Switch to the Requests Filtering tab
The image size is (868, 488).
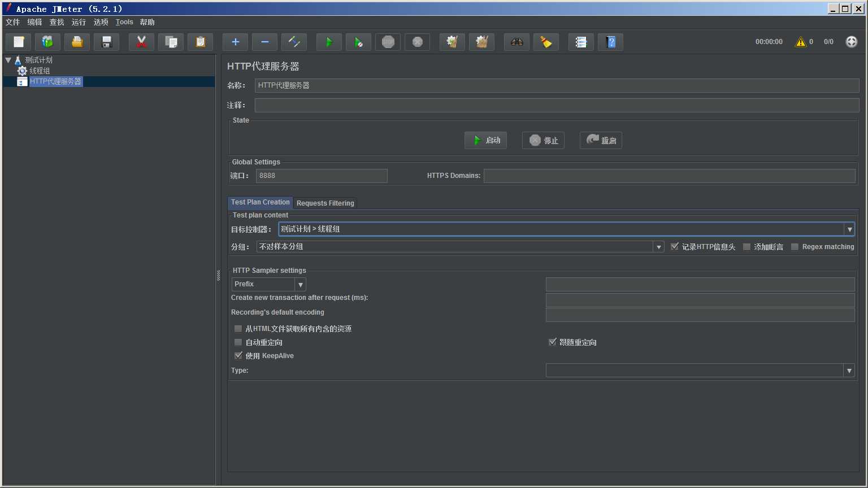[325, 203]
